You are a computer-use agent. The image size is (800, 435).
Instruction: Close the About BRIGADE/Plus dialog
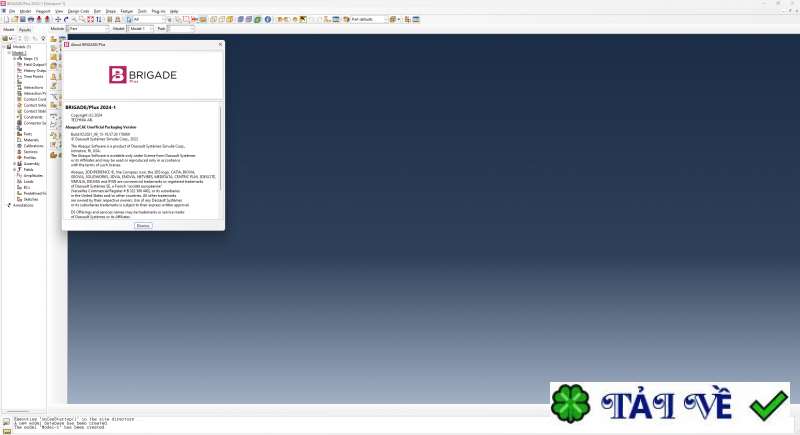click(x=220, y=44)
